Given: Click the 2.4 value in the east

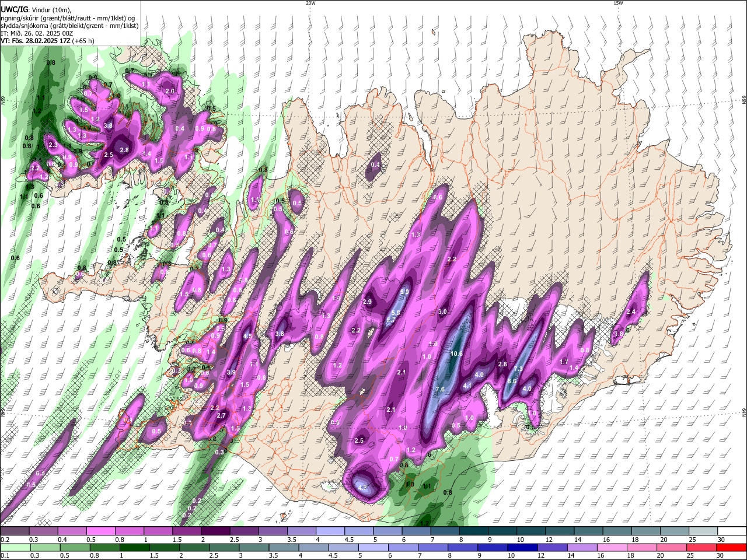Looking at the screenshot, I should coord(631,312).
